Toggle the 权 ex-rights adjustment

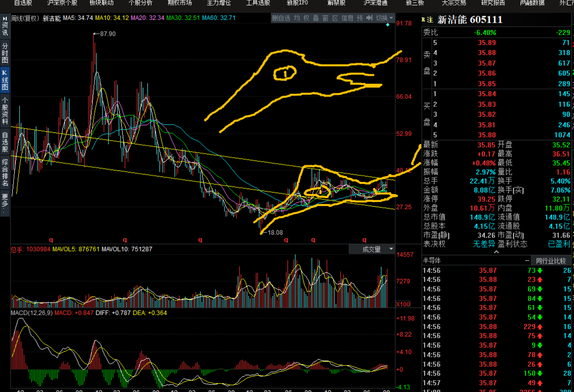[x=306, y=18]
